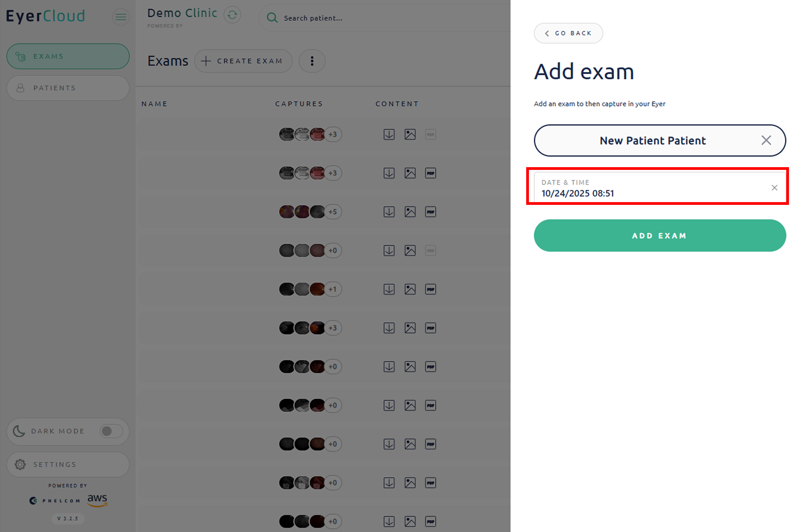Open the three-dot more options menu
Screen dimensions: 808x532
point(312,61)
